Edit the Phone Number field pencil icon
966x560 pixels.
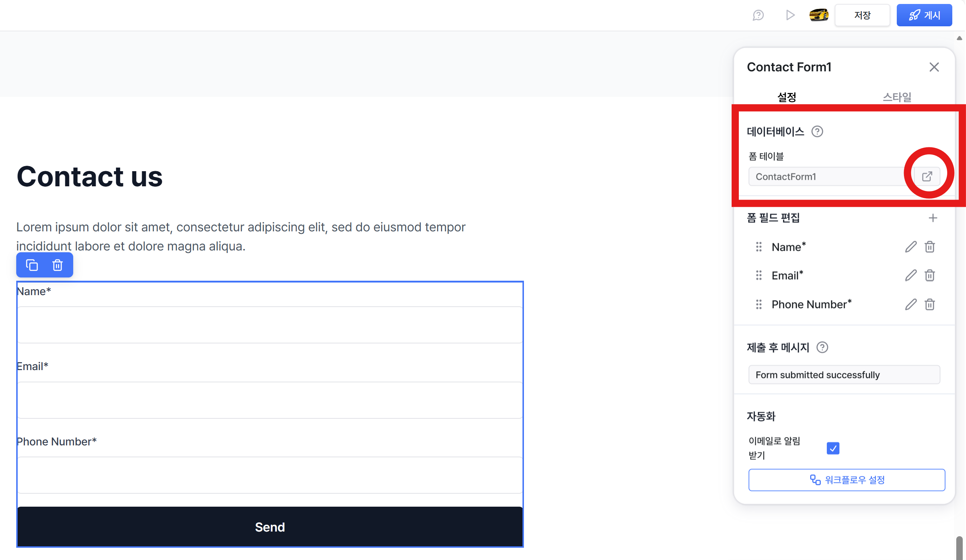pyautogui.click(x=911, y=304)
